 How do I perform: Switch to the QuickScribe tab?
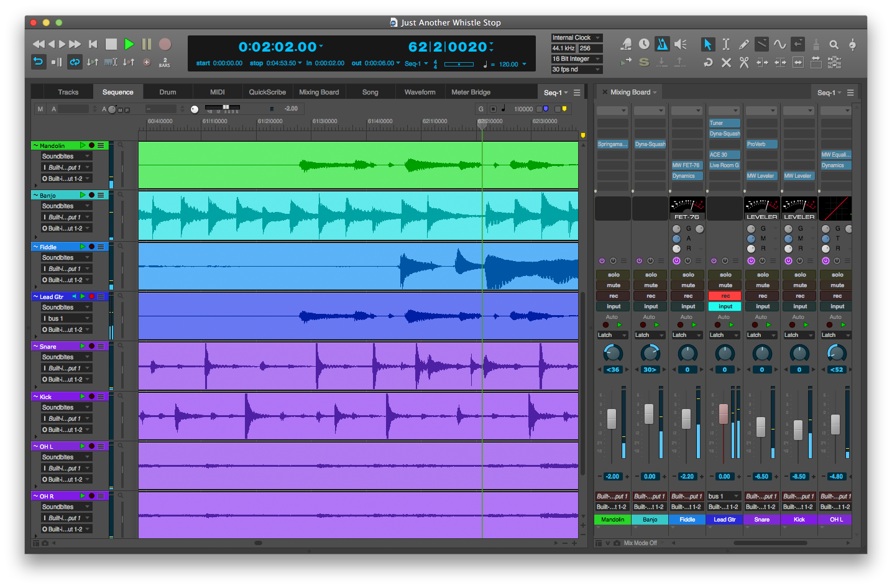coord(267,92)
